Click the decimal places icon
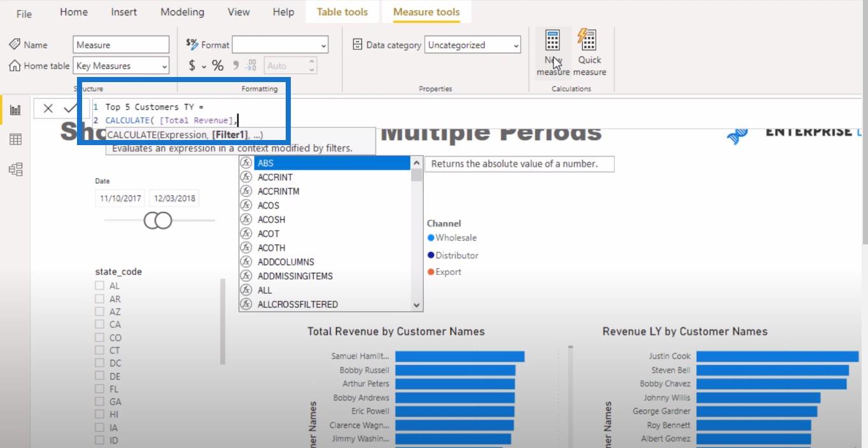The image size is (868, 448). pyautogui.click(x=251, y=66)
